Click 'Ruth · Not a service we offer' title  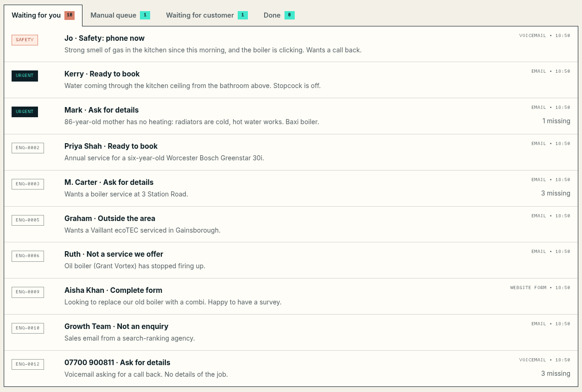[114, 254]
